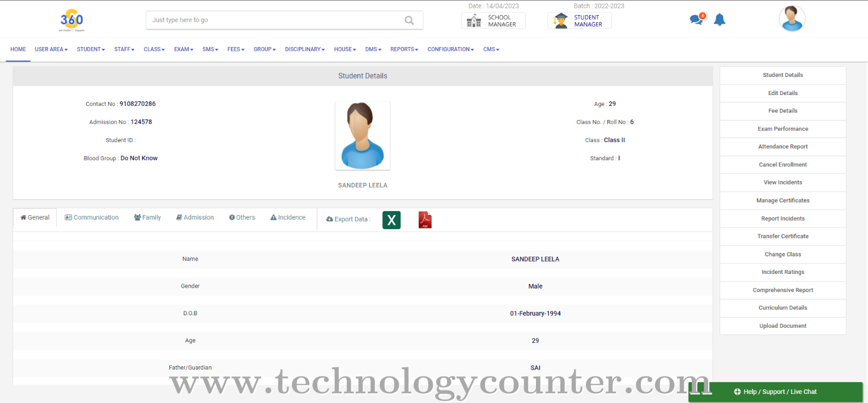
Task: Click blood group value Do Not Know
Action: 139,158
